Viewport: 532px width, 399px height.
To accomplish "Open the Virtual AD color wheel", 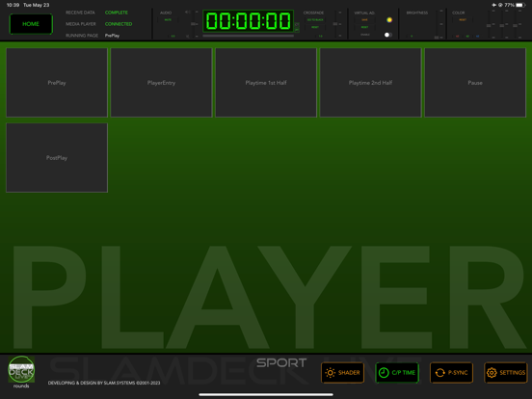I will click(x=389, y=20).
